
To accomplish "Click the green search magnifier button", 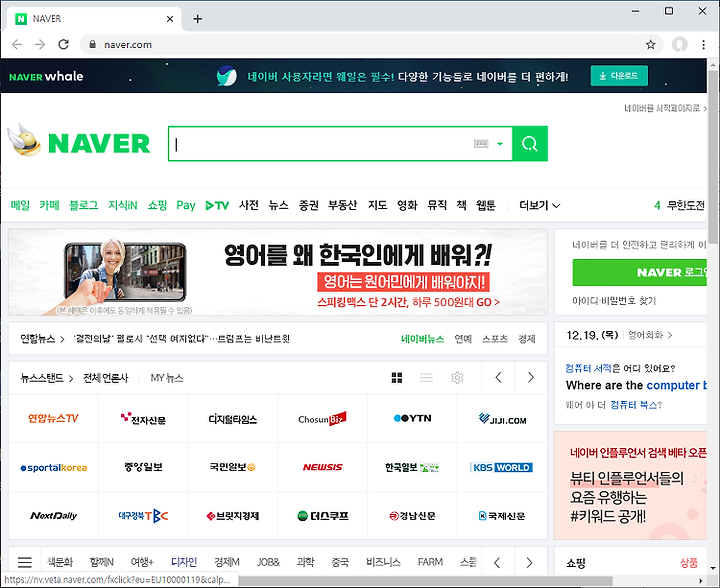I will click(530, 144).
